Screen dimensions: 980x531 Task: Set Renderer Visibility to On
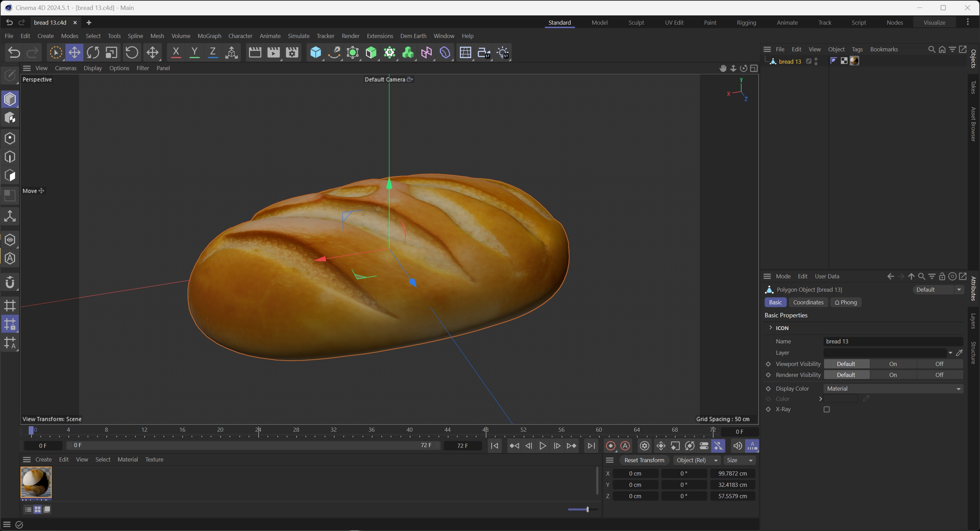tap(892, 375)
